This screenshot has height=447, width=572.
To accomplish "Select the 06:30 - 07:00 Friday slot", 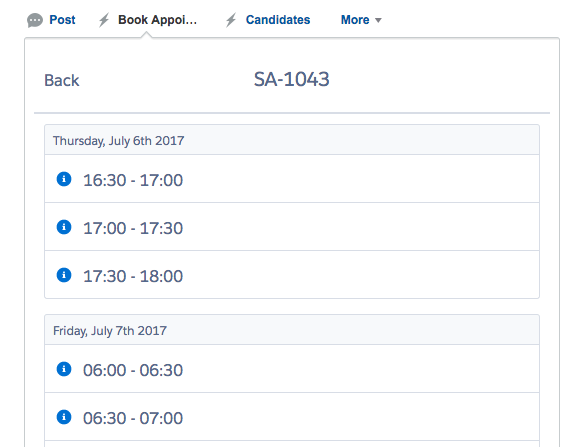I will (292, 416).
